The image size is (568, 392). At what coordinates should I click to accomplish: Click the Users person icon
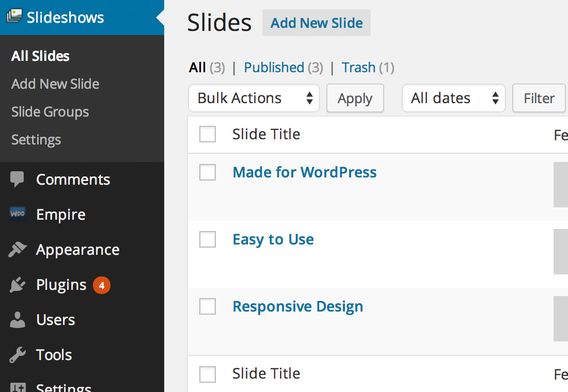pyautogui.click(x=17, y=319)
